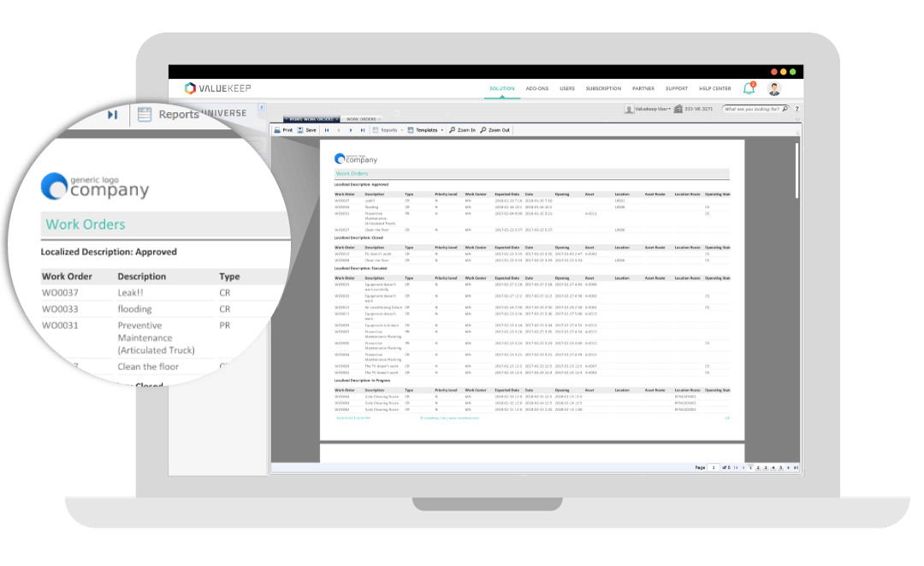Click the Zoom In button
924x566 pixels.
(463, 130)
